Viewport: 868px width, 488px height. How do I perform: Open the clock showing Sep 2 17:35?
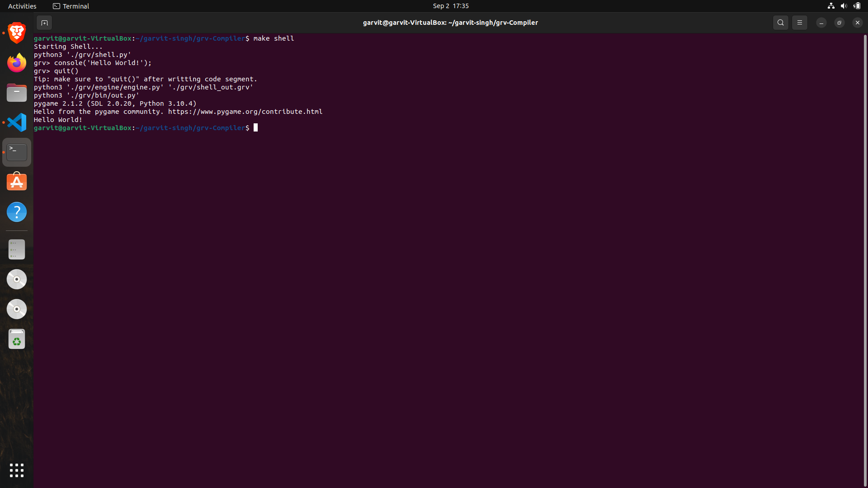coord(451,6)
